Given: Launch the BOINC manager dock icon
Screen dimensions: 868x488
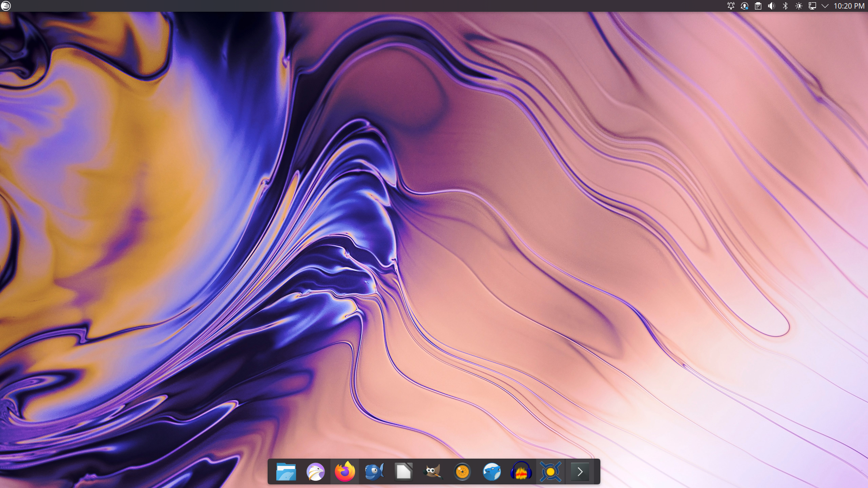Looking at the screenshot, I should pyautogui.click(x=550, y=472).
